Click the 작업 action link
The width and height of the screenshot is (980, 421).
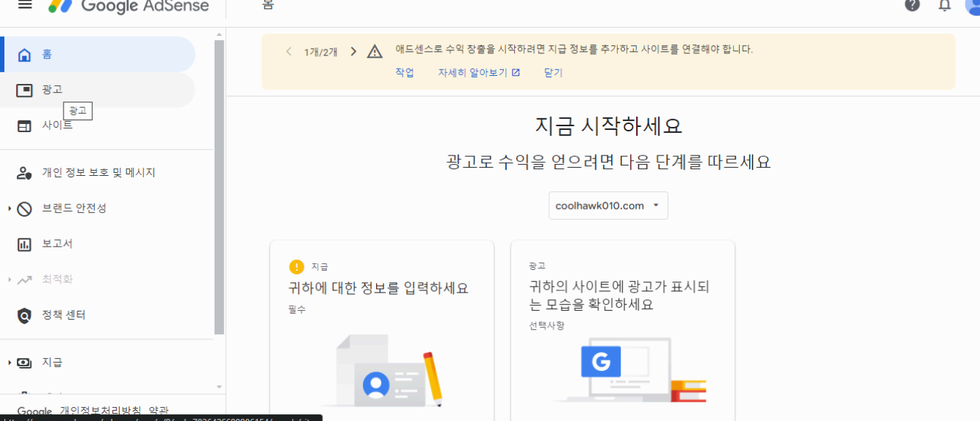point(405,72)
